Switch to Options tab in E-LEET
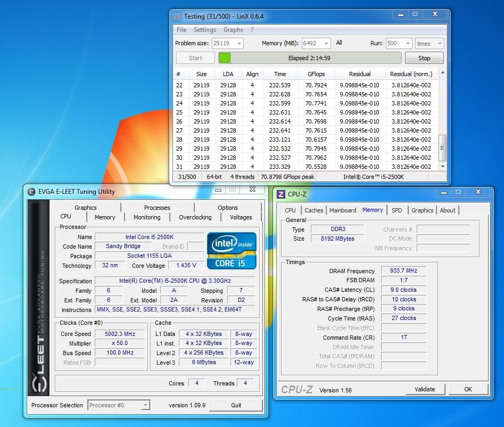Image resolution: width=504 pixels, height=427 pixels. (x=228, y=208)
